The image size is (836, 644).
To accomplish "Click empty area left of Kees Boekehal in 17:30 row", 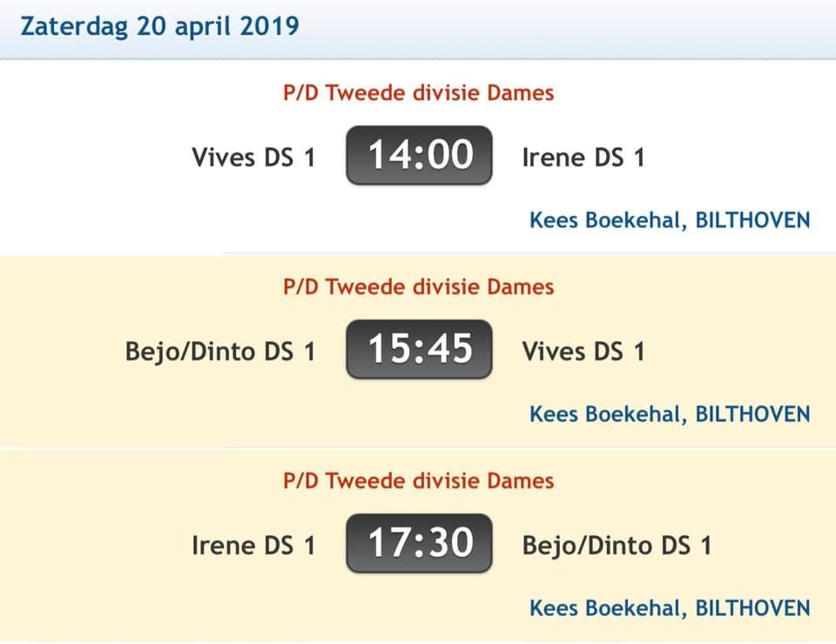I will click(261, 608).
